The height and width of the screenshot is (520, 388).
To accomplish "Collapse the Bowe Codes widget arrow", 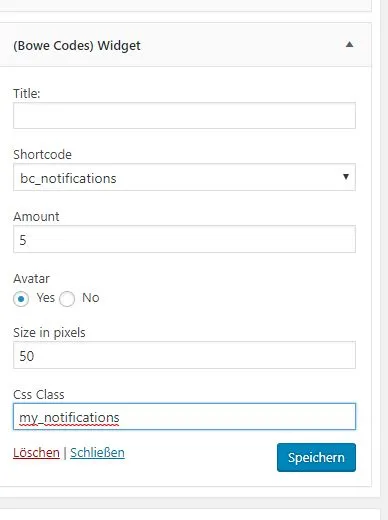I will coord(349,44).
